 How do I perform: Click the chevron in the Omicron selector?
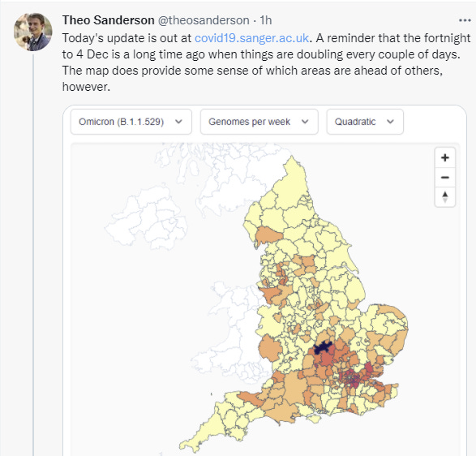pyautogui.click(x=178, y=122)
